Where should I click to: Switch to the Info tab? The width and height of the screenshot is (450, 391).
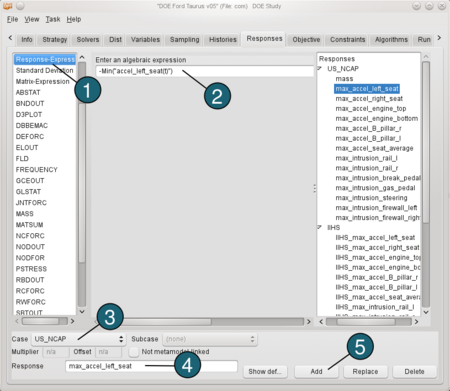(x=27, y=40)
